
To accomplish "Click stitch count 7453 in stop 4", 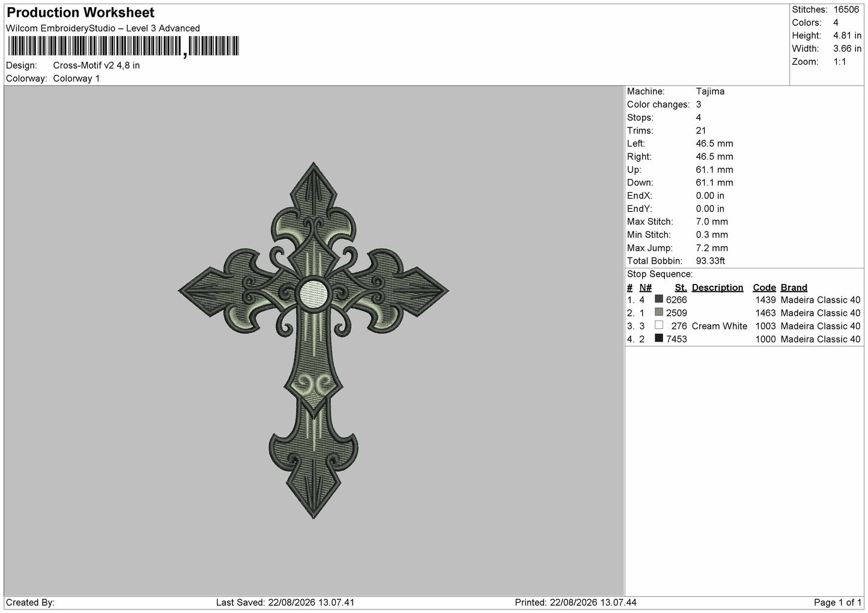I will point(676,339).
